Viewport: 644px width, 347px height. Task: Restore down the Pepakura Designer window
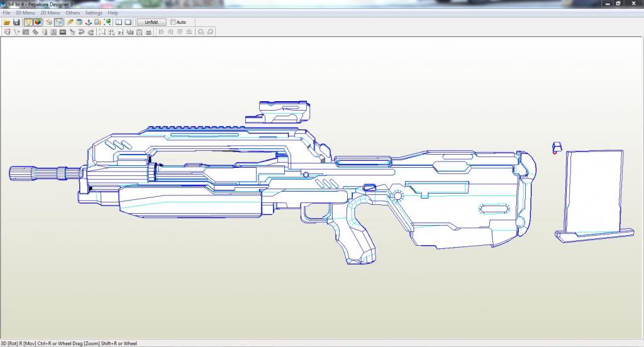tap(619, 4)
